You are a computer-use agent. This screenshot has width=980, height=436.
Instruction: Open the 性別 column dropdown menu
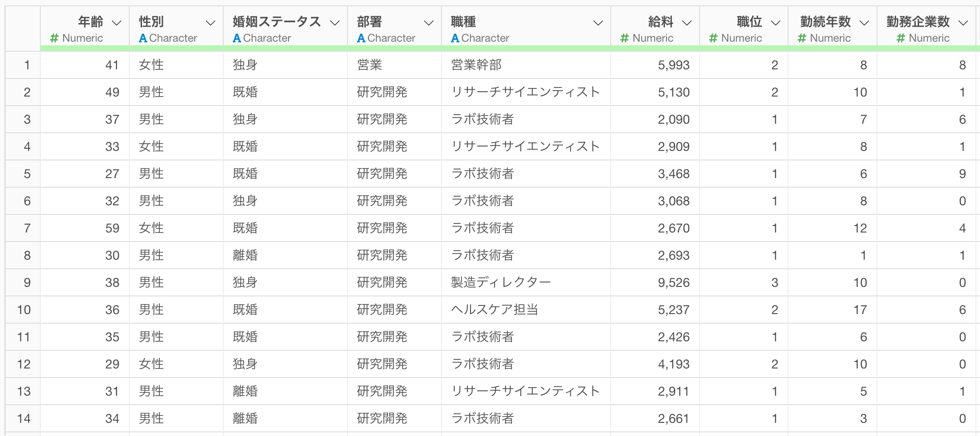pyautogui.click(x=211, y=23)
